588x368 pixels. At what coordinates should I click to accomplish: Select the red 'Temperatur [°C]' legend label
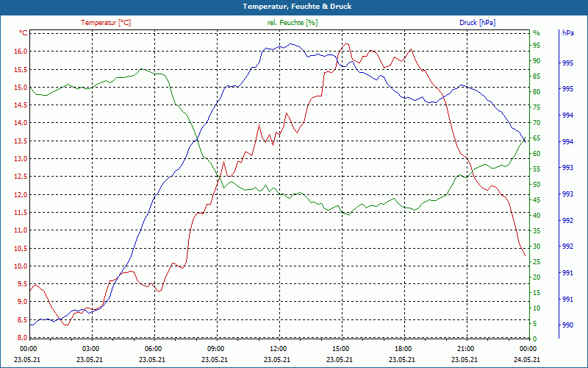click(106, 23)
